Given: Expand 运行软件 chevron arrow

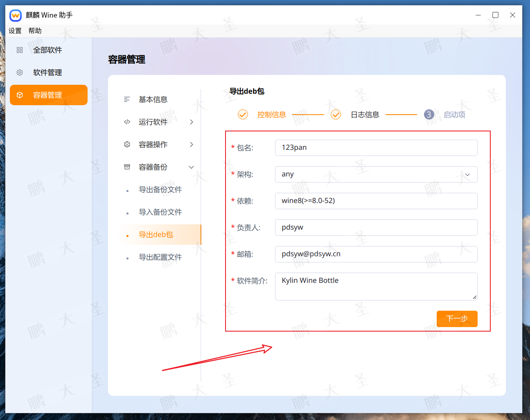Looking at the screenshot, I should click(192, 122).
